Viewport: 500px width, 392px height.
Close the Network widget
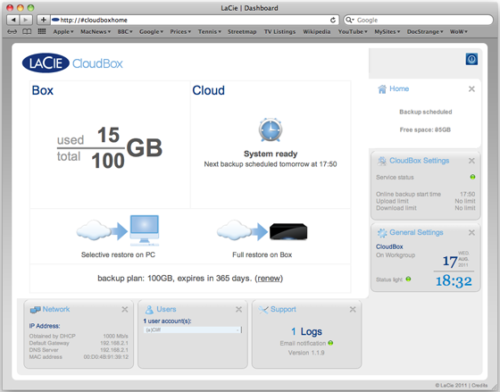pos(125,310)
